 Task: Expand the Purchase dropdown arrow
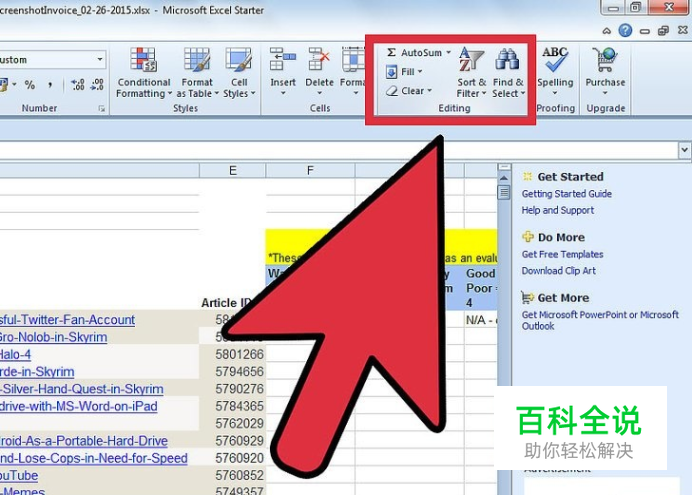(x=605, y=93)
